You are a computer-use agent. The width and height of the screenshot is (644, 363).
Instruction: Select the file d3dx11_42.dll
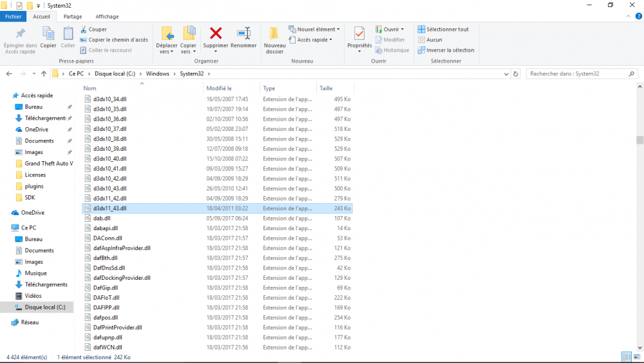point(109,199)
